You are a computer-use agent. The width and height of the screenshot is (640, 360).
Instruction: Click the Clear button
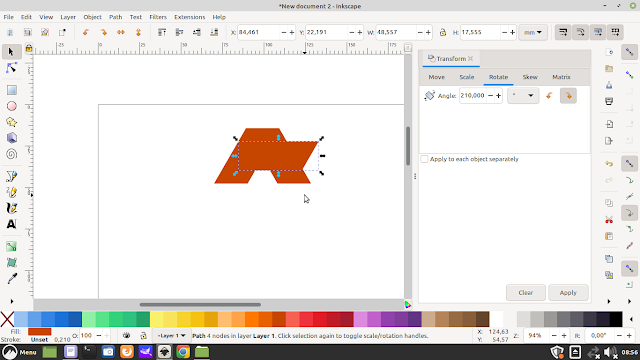click(526, 293)
